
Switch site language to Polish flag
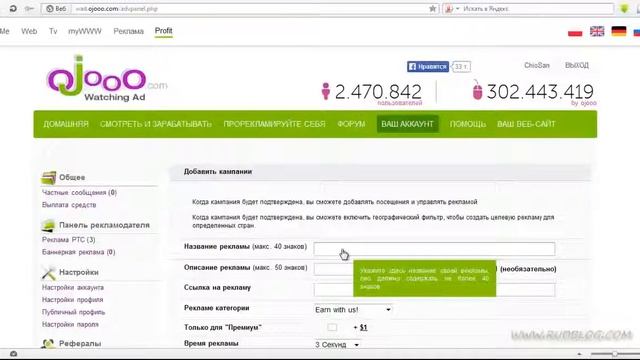575,31
